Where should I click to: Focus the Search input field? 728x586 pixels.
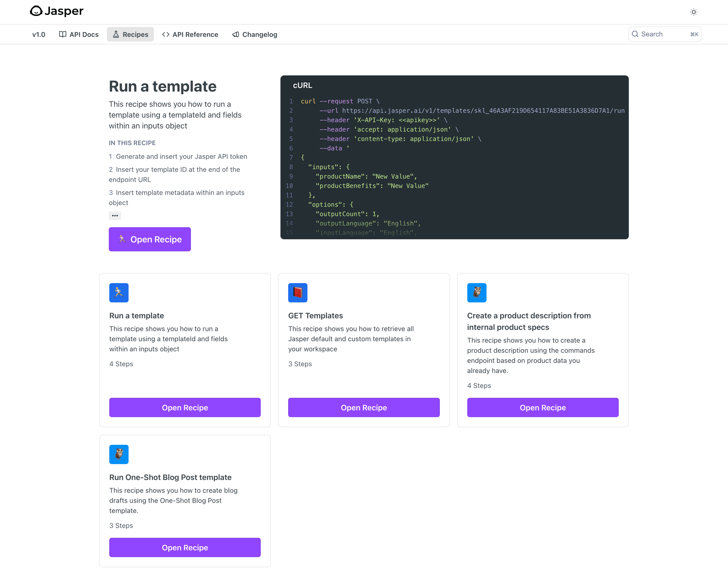(x=665, y=34)
